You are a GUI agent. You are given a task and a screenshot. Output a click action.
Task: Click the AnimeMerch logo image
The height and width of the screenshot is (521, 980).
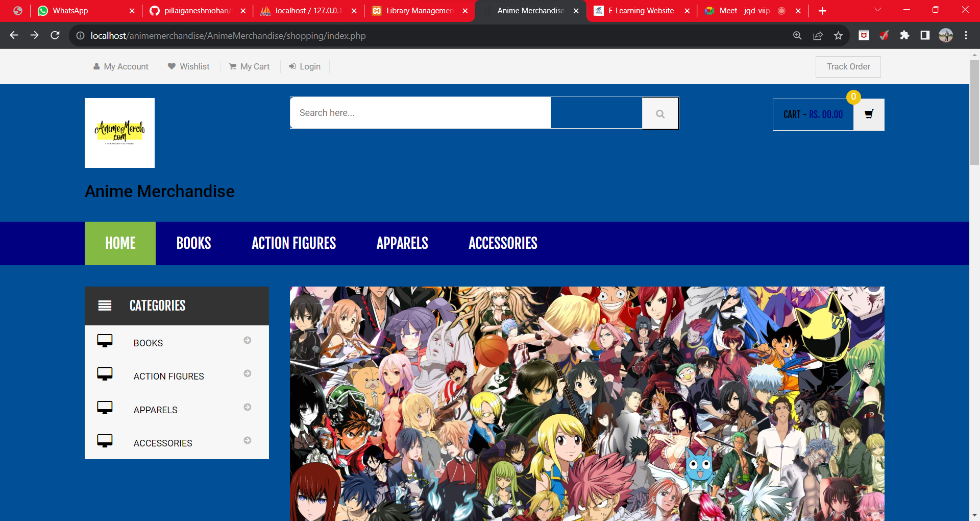click(119, 133)
